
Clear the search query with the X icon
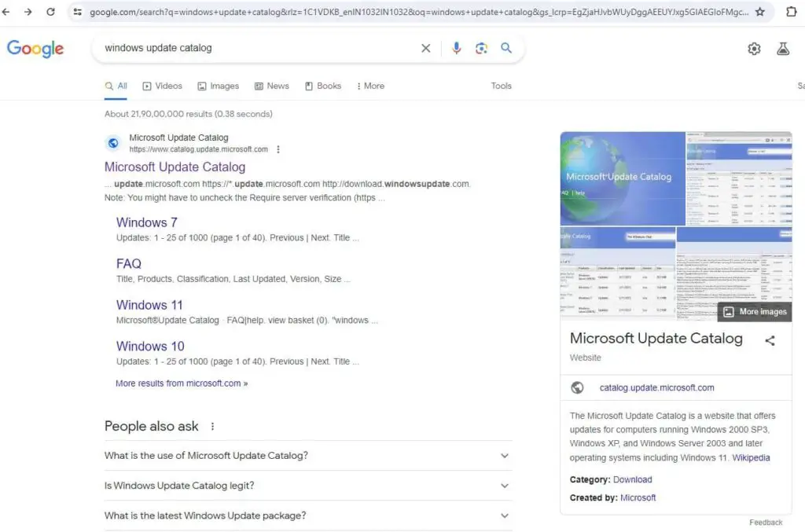(425, 48)
